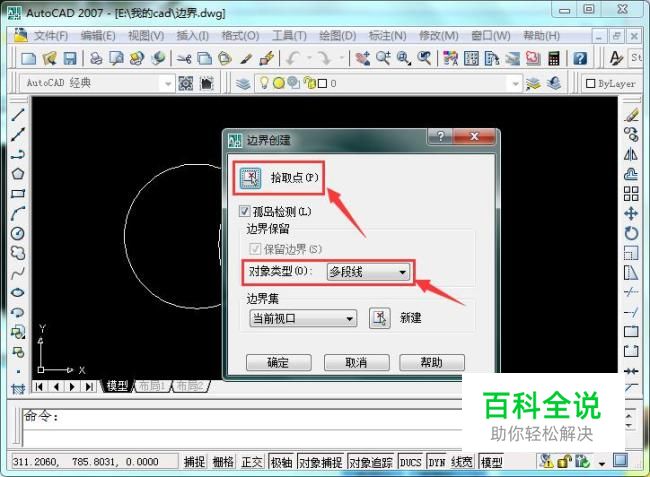
Task: Select the Mirror modify tool
Action: pyautogui.click(x=631, y=154)
